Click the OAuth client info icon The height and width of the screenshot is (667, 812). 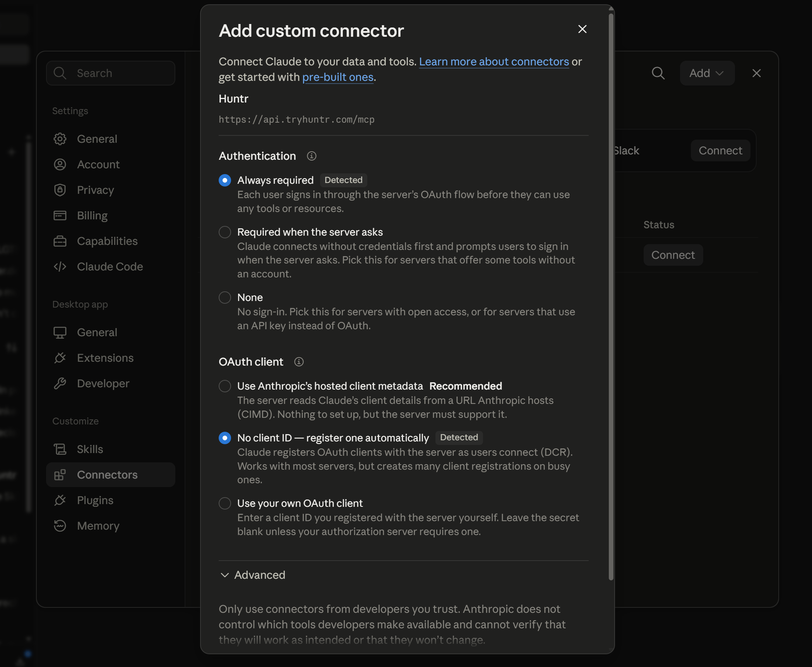coord(299,362)
